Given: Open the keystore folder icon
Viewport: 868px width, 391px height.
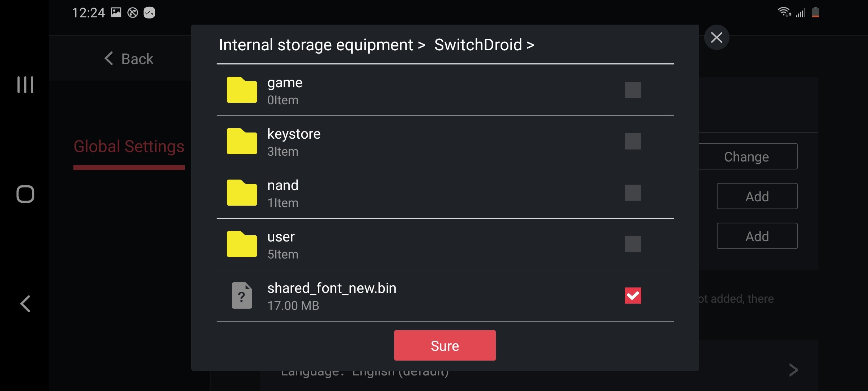Looking at the screenshot, I should pyautogui.click(x=242, y=141).
